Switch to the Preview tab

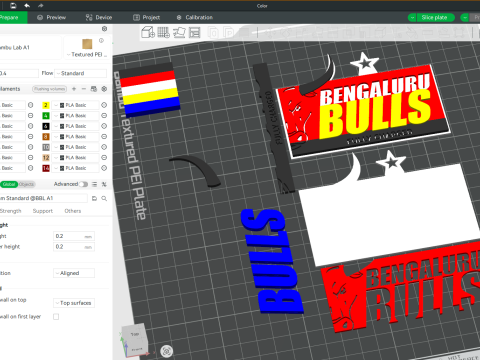coord(52,17)
